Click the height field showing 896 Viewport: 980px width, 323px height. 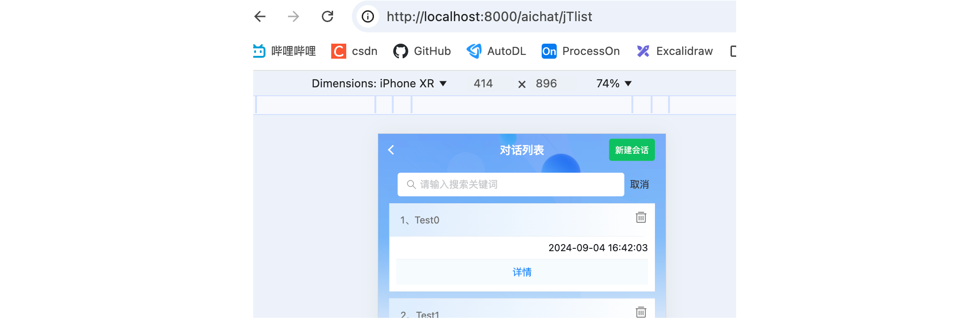coord(546,84)
